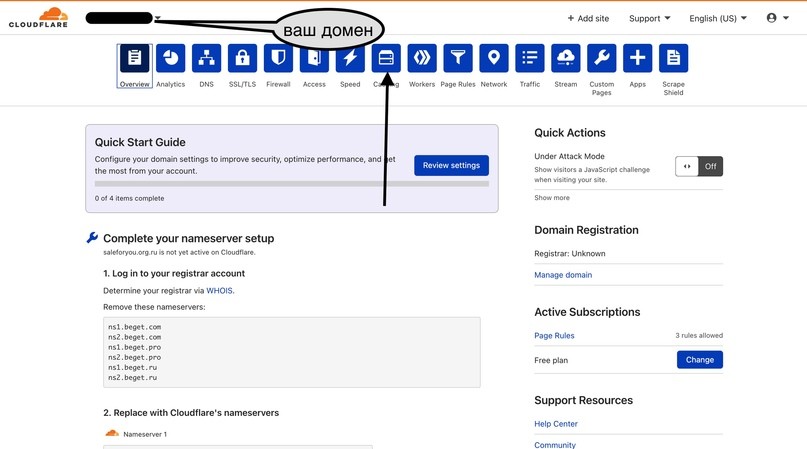Open the Analytics pie chart icon

pos(171,58)
